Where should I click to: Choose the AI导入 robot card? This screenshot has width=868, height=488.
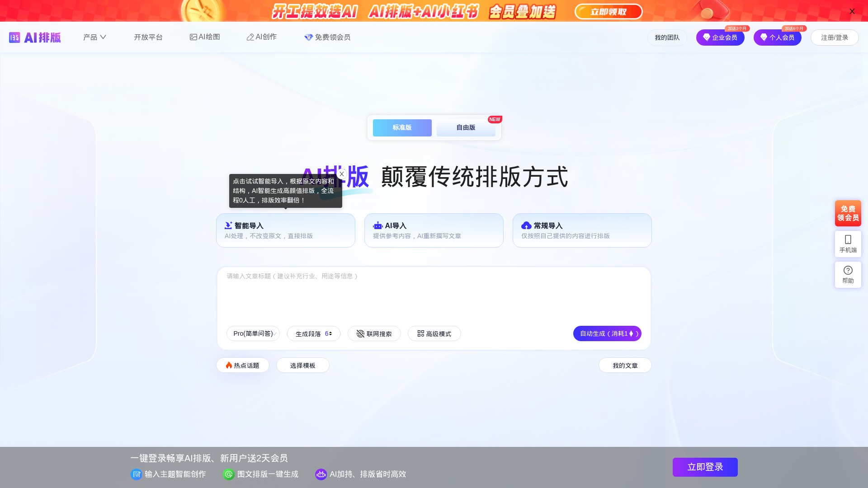(434, 230)
